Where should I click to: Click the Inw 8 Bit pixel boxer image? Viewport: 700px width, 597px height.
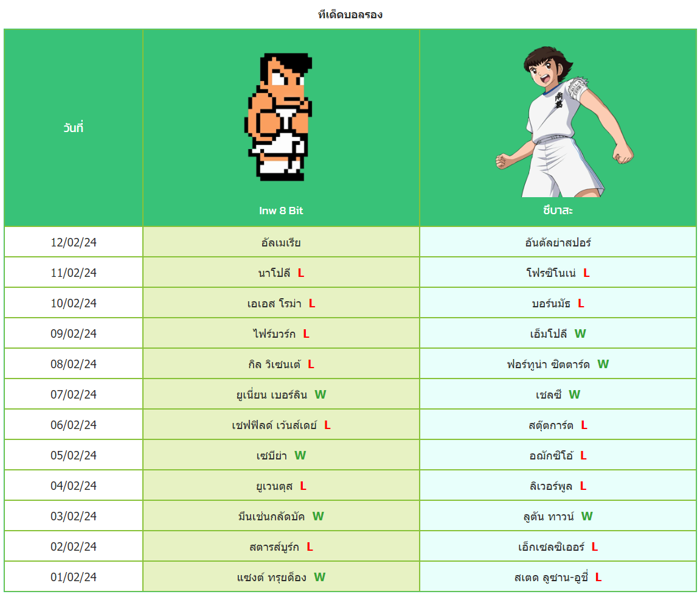point(278,117)
